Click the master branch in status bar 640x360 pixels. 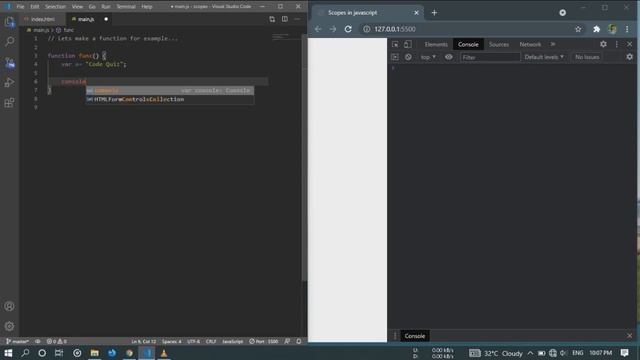(17, 341)
